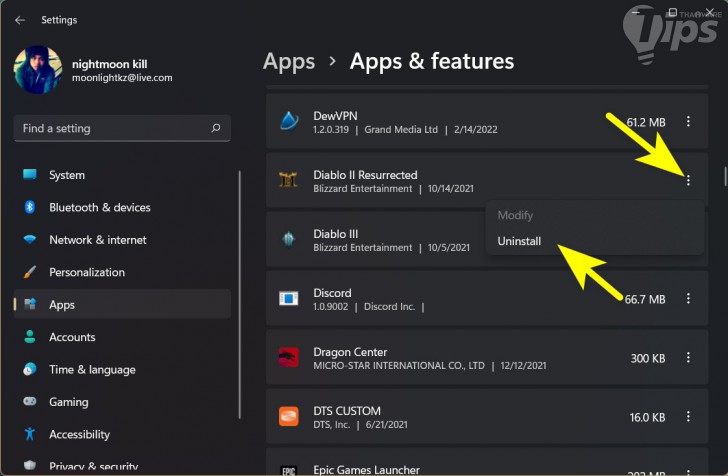Viewport: 728px width, 476px height.
Task: Open Network & internet category
Action: [x=122, y=240]
